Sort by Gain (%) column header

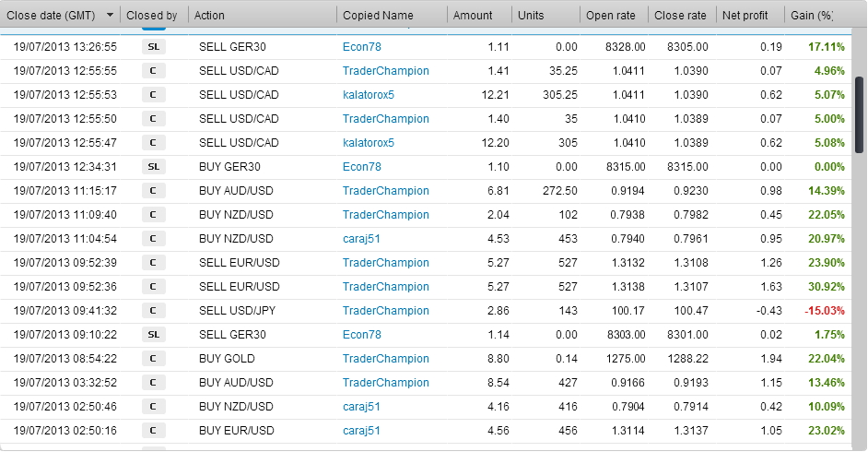click(812, 16)
